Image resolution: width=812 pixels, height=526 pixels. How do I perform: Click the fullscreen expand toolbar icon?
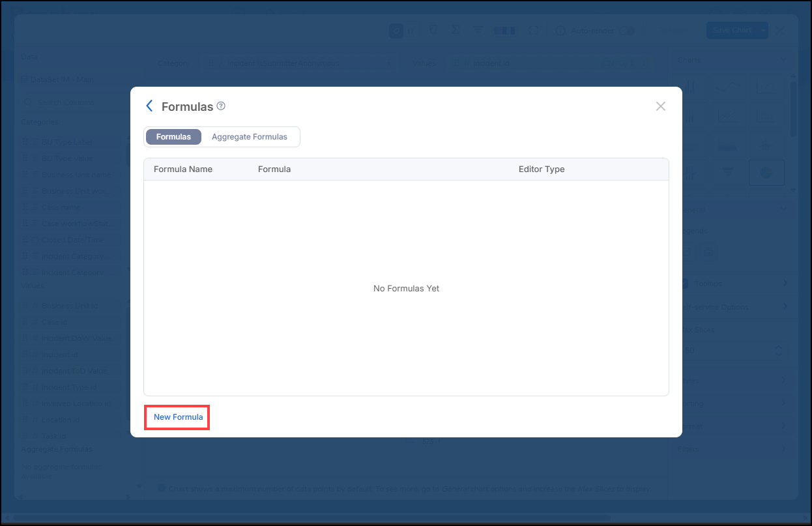(x=533, y=31)
